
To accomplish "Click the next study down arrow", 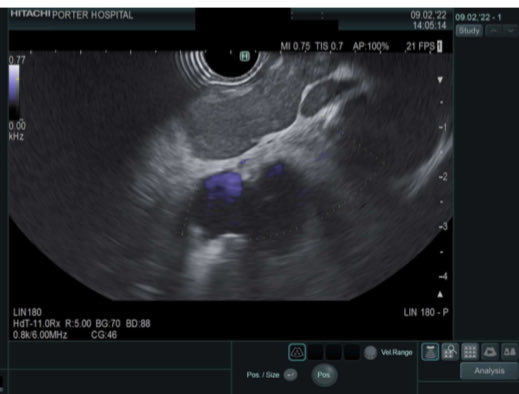I will (x=511, y=31).
